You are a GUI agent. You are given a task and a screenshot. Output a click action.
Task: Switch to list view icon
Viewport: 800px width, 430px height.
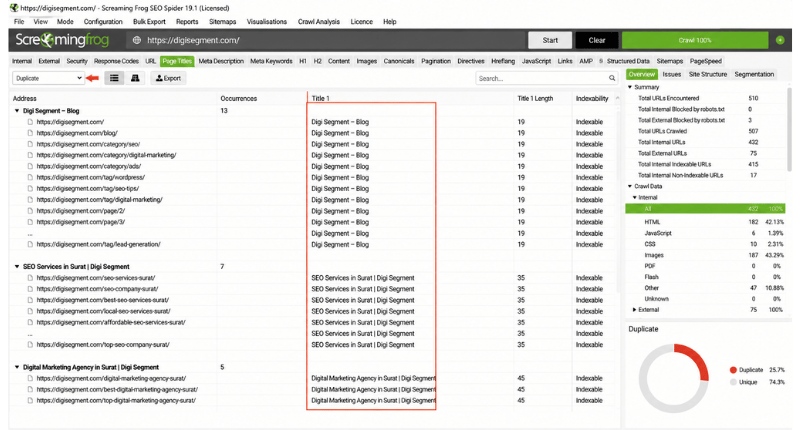point(114,78)
